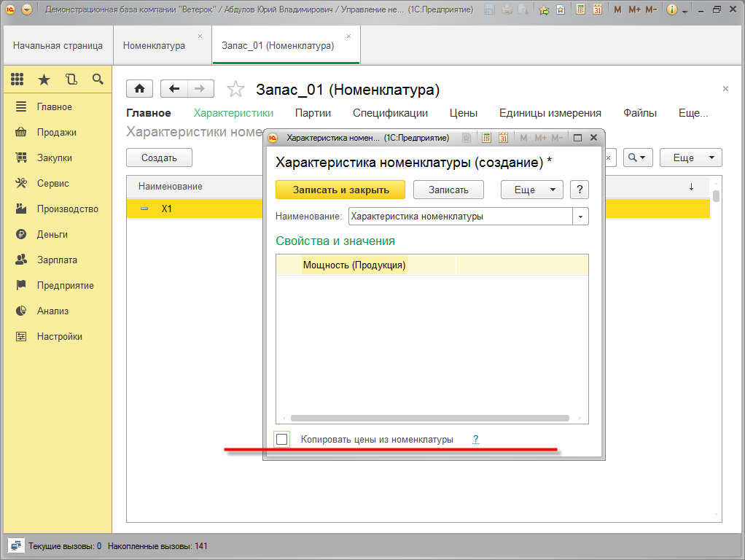Image resolution: width=745 pixels, height=560 pixels.
Task: Open the search magnifier dropdown in the list toolbar
Action: tap(636, 157)
